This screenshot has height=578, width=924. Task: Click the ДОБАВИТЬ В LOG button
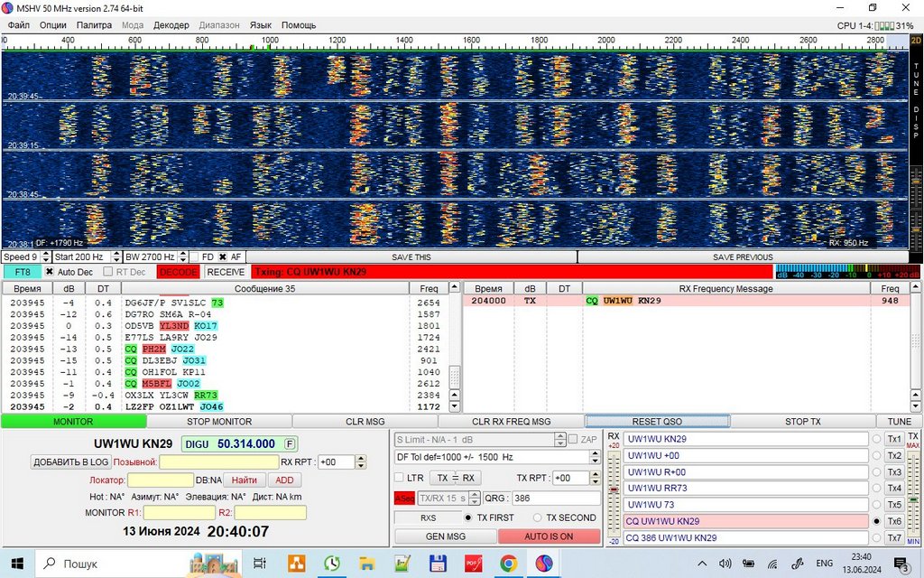[x=70, y=461]
